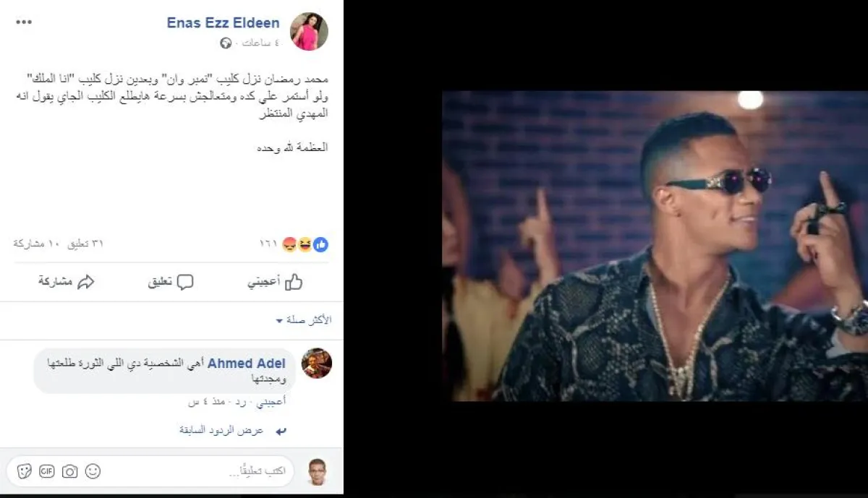Open the sticker picker in comment box
This screenshot has height=498, width=868.
[x=25, y=471]
